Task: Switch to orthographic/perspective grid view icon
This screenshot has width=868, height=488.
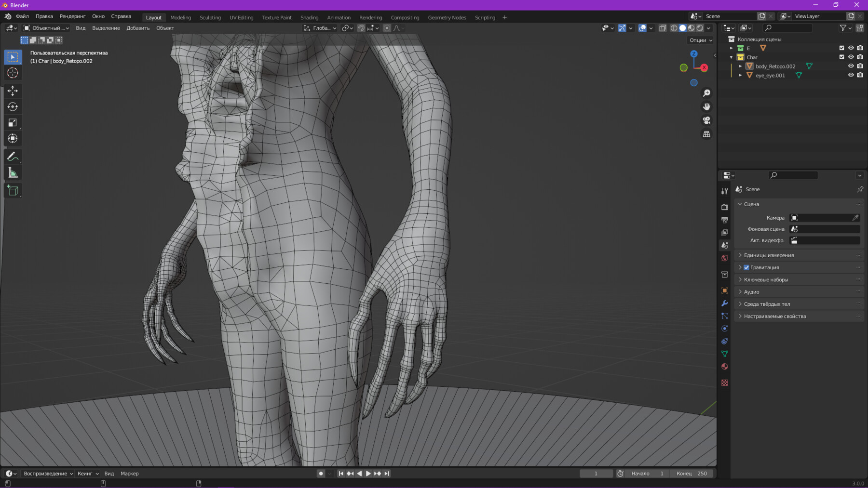Action: point(706,134)
